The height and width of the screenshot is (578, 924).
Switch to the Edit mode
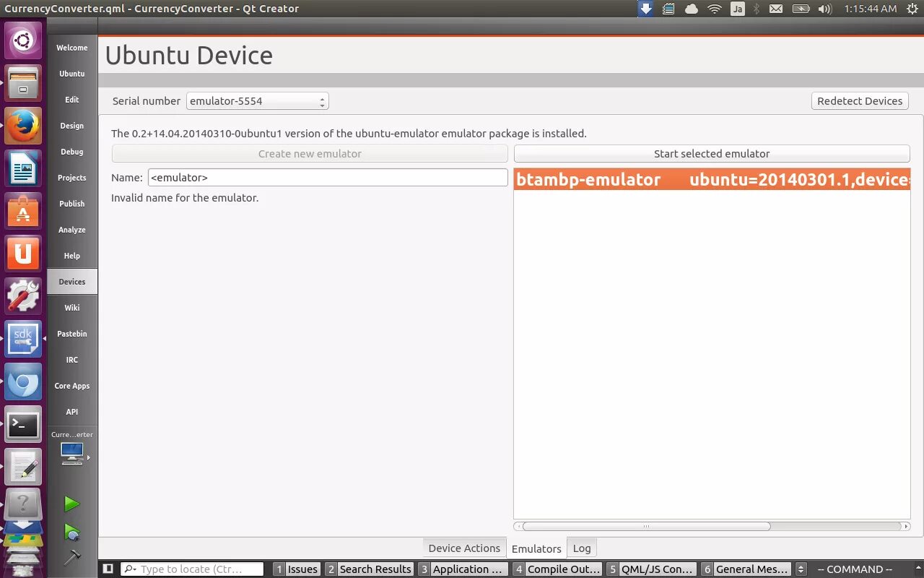click(72, 100)
